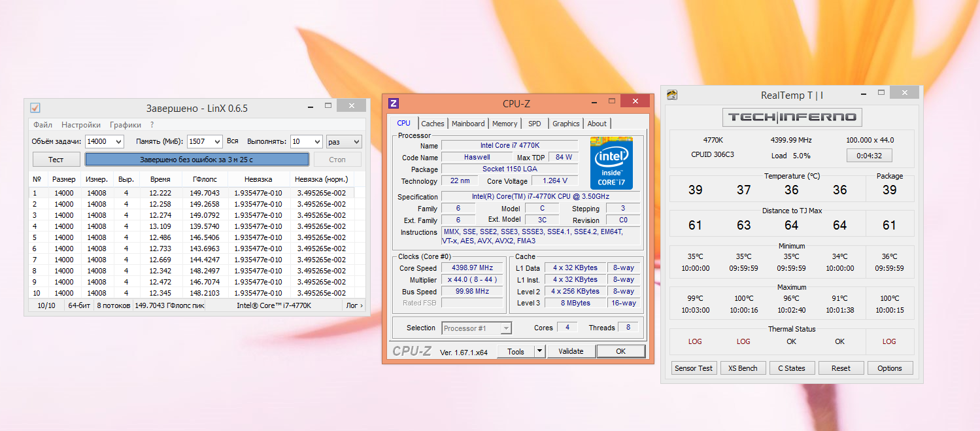Switch to the About tab in CPU-Z
This screenshot has width=980, height=431.
tap(597, 124)
